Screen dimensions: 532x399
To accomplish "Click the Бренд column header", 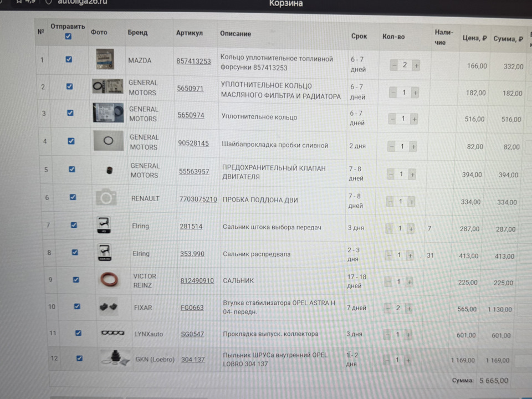I will tap(137, 33).
